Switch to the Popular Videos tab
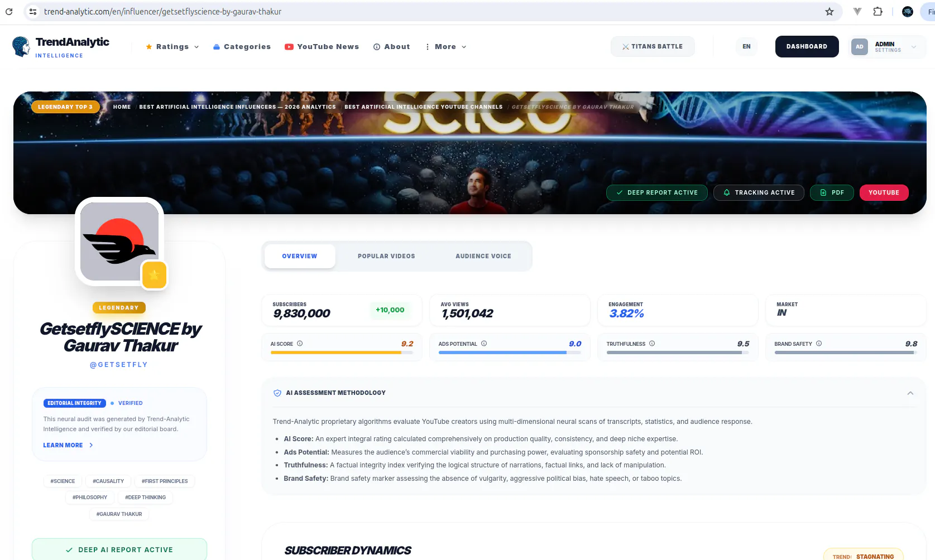This screenshot has width=935, height=560. (x=386, y=256)
